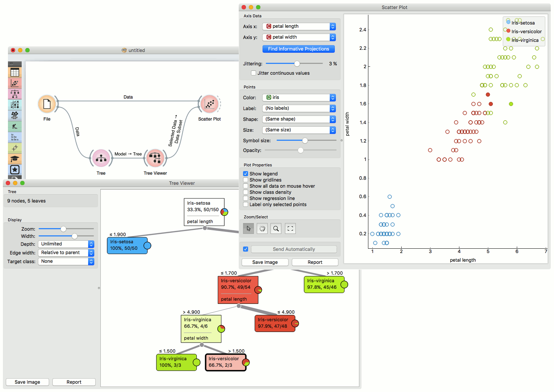Viewport: 554px width, 392px height.
Task: Adjust the Jittering slider handle
Action: 297,64
